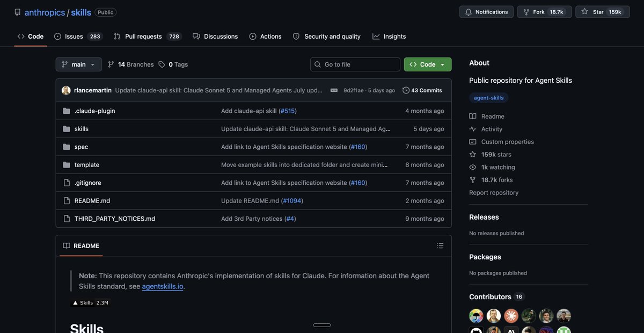The width and height of the screenshot is (644, 333).
Task: Open Custom properties in sidebar
Action: [x=502, y=142]
